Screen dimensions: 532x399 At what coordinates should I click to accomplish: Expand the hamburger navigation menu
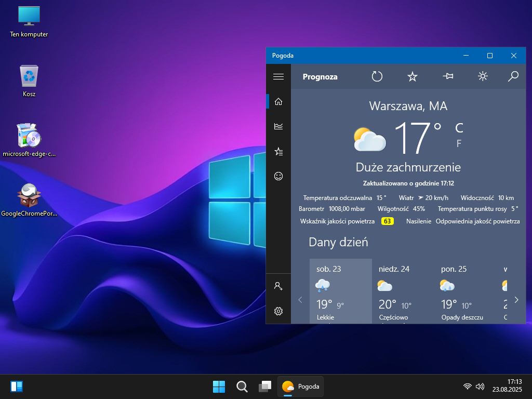pyautogui.click(x=278, y=77)
